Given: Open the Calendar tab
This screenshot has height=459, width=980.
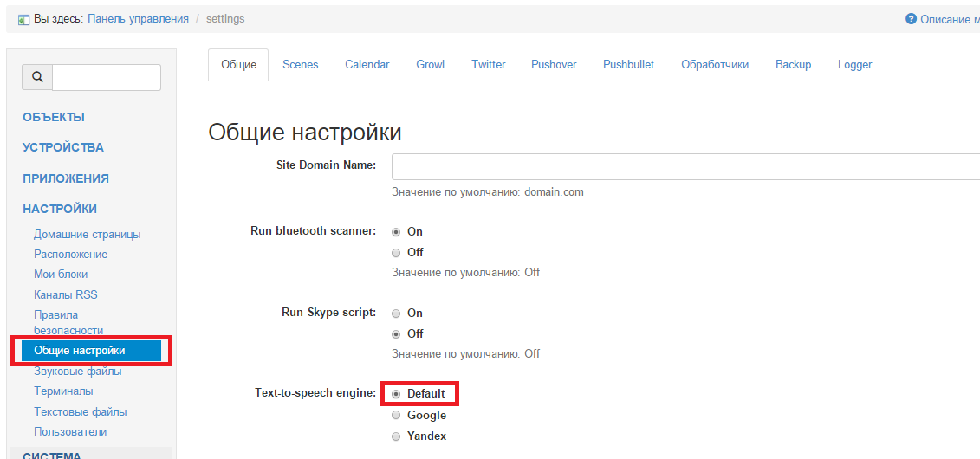Looking at the screenshot, I should 367,65.
